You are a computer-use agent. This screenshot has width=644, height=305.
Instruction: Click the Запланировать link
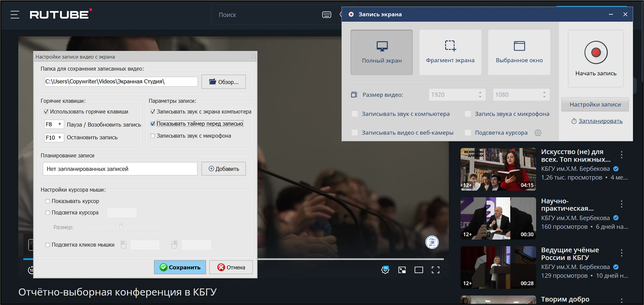pos(600,121)
